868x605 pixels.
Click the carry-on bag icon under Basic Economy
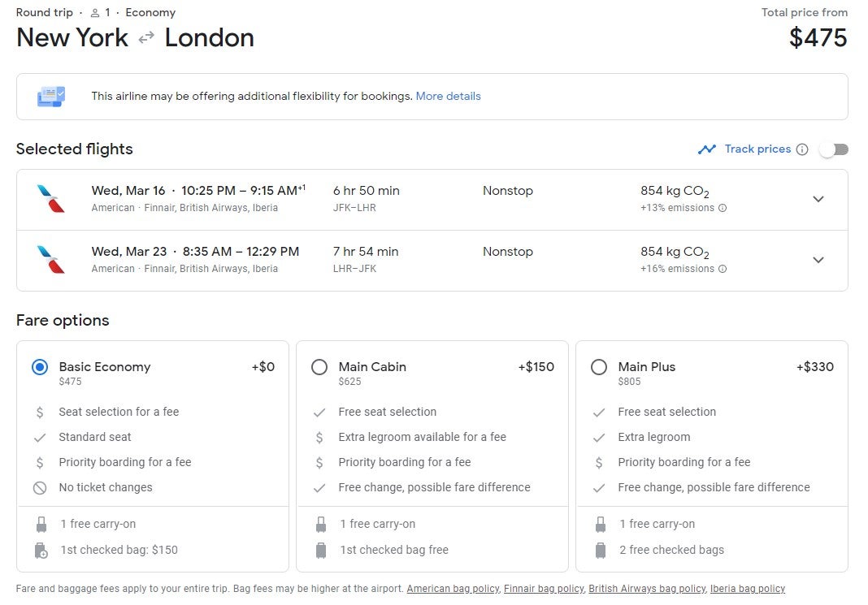[41, 524]
